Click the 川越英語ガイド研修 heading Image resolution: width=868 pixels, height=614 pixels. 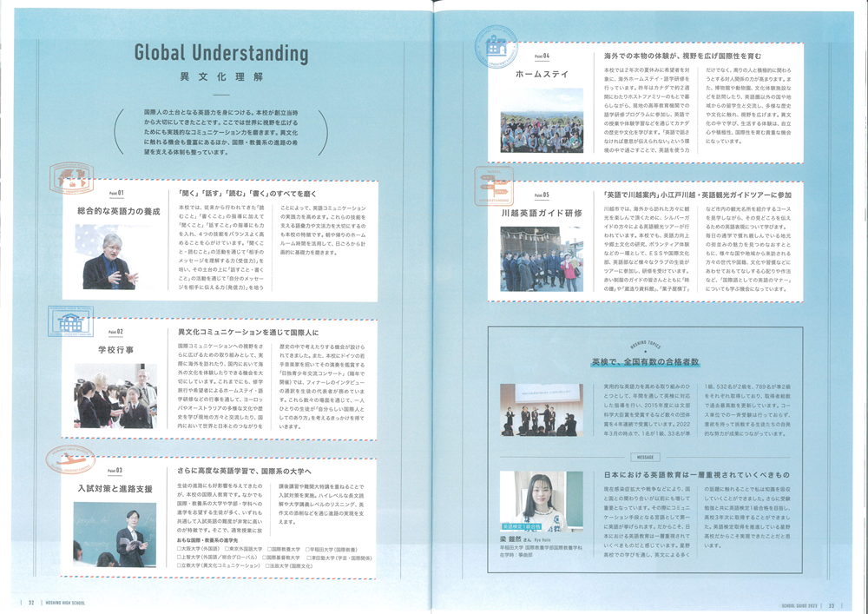click(542, 213)
